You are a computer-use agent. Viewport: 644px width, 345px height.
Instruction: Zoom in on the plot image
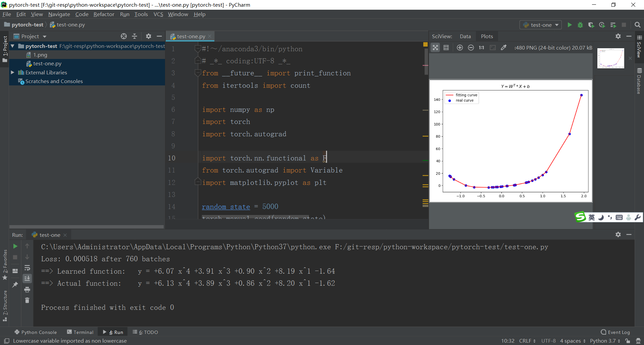coord(460,48)
